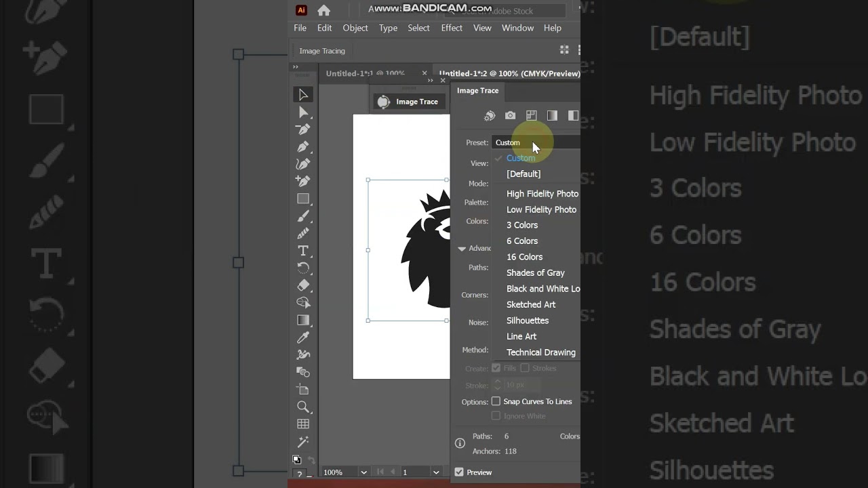Select the Rotate tool
The width and height of the screenshot is (868, 488).
pyautogui.click(x=303, y=268)
